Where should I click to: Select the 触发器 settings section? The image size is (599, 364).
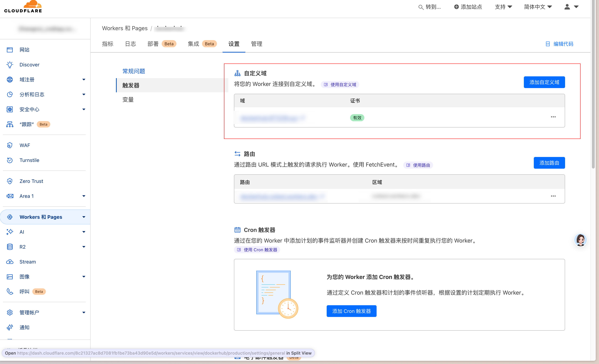[x=172, y=85]
